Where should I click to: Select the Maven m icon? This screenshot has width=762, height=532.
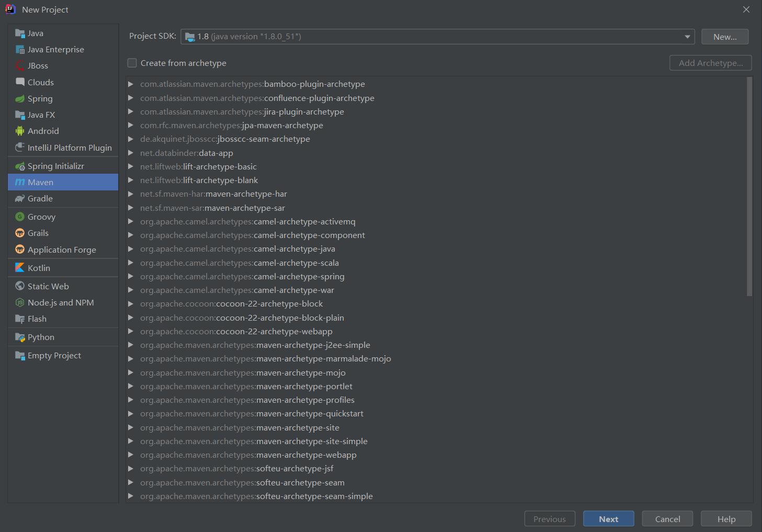20,183
